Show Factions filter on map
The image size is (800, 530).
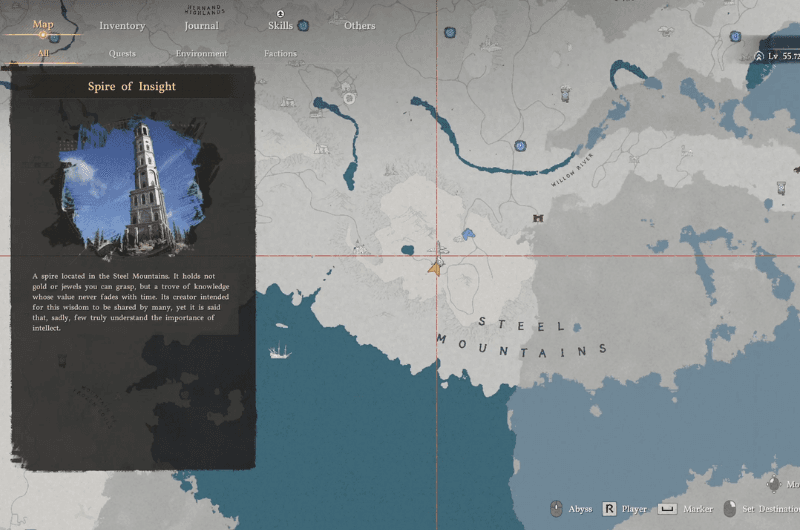(280, 53)
